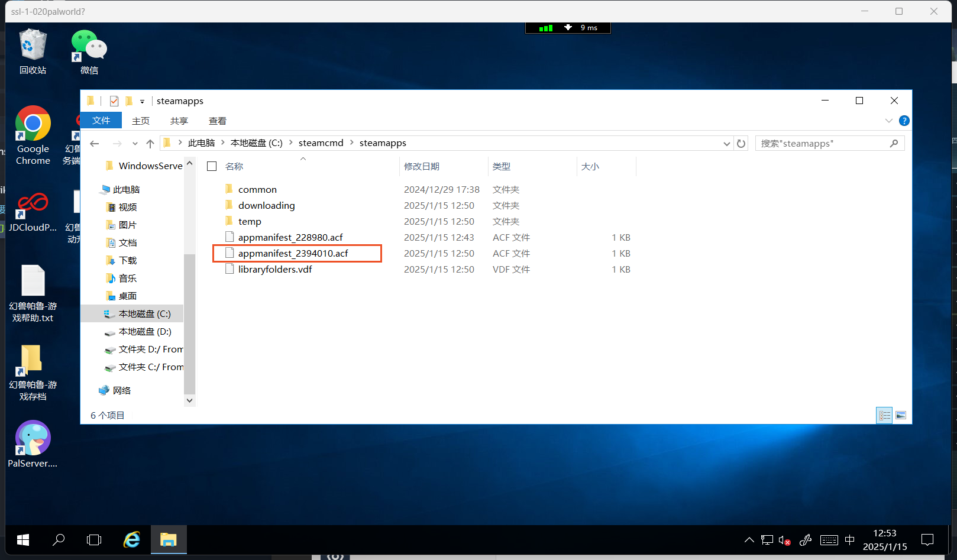The height and width of the screenshot is (560, 957).
Task: Click the New Folder icon in quick access toolbar
Action: pos(128,101)
